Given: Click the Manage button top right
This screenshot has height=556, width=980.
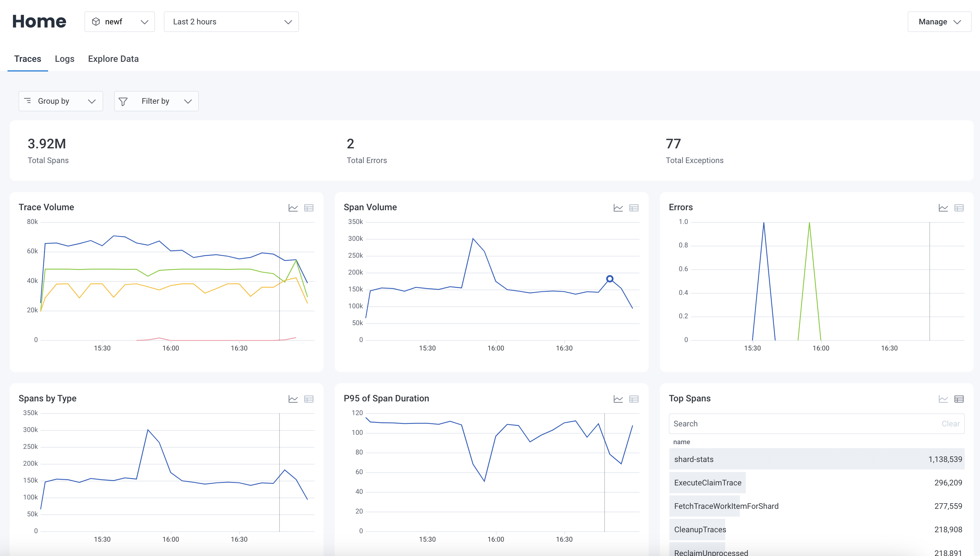Looking at the screenshot, I should click(x=938, y=22).
